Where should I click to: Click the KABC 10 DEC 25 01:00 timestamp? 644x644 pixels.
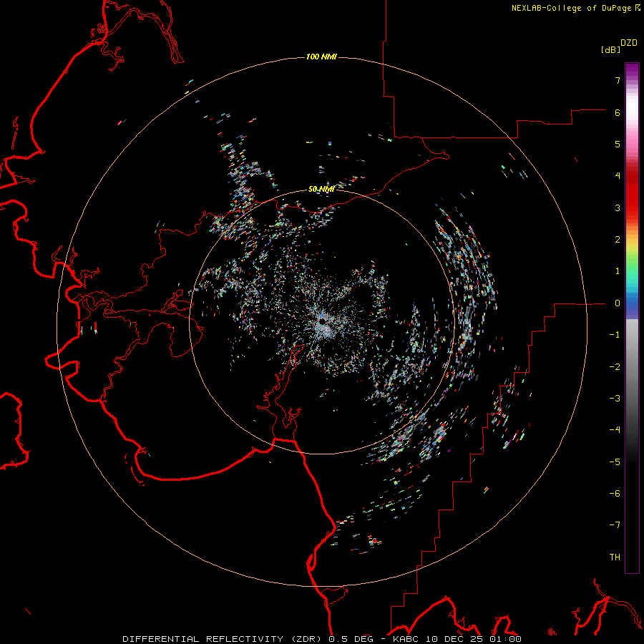457,639
